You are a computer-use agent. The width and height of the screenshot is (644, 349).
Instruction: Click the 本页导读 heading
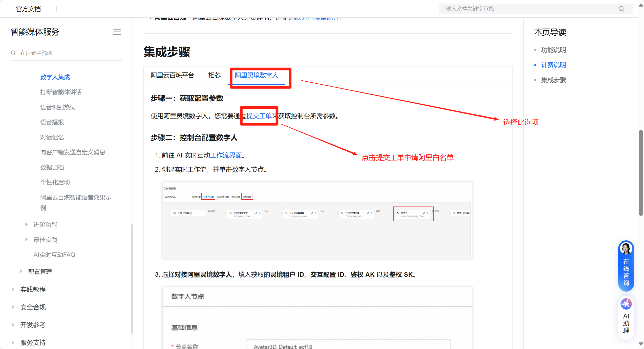(550, 32)
